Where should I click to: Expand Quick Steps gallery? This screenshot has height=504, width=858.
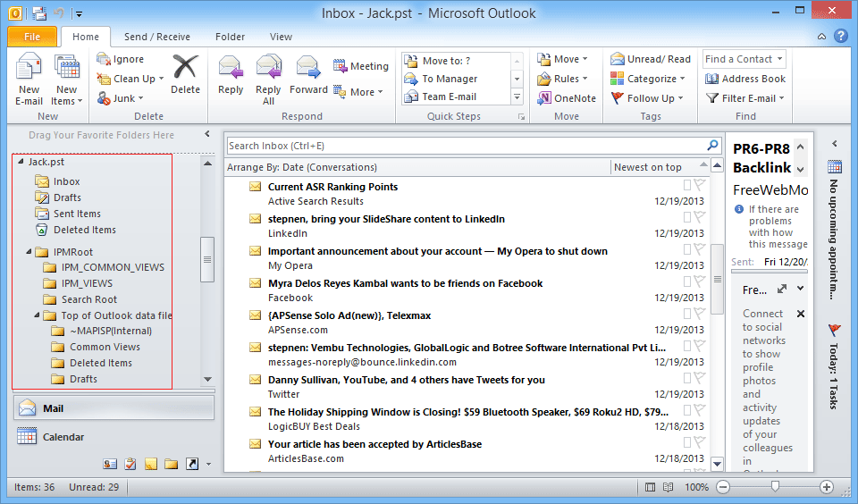(x=517, y=97)
